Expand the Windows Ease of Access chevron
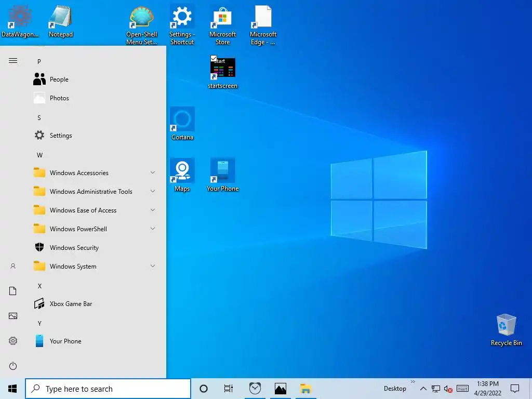The width and height of the screenshot is (532, 399). pos(153,210)
